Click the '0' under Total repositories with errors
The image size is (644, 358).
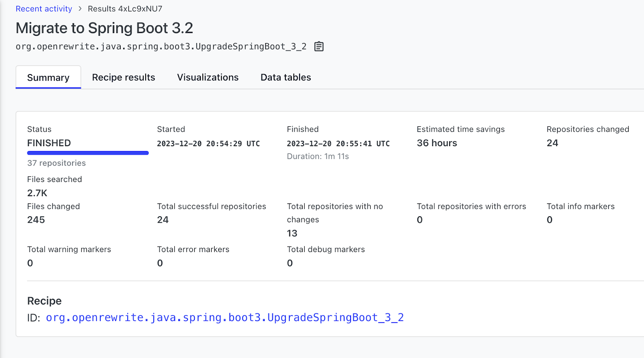[x=420, y=220]
